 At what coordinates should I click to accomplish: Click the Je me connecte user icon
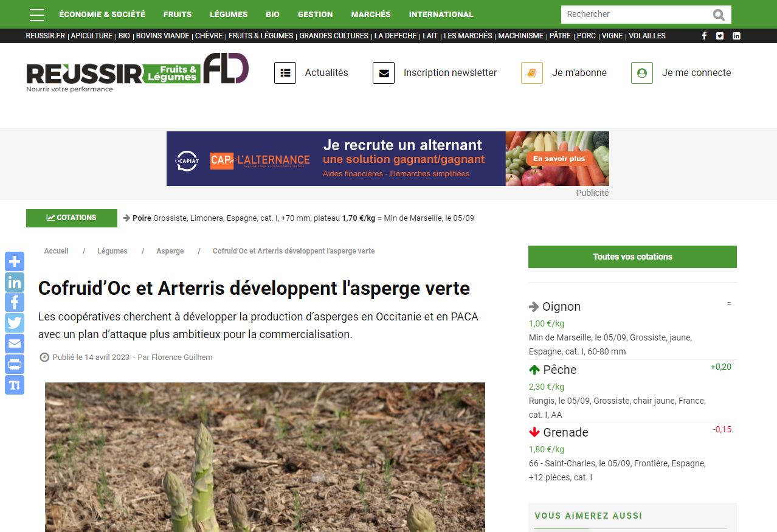(642, 73)
